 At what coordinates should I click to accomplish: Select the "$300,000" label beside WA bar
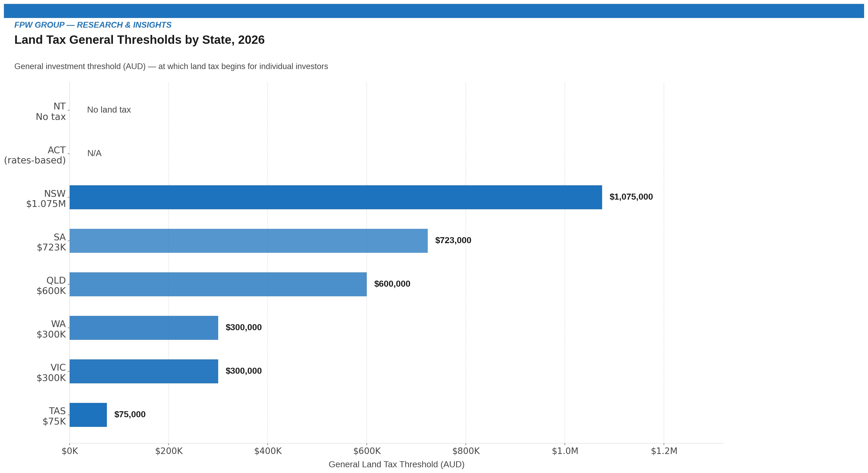click(244, 327)
